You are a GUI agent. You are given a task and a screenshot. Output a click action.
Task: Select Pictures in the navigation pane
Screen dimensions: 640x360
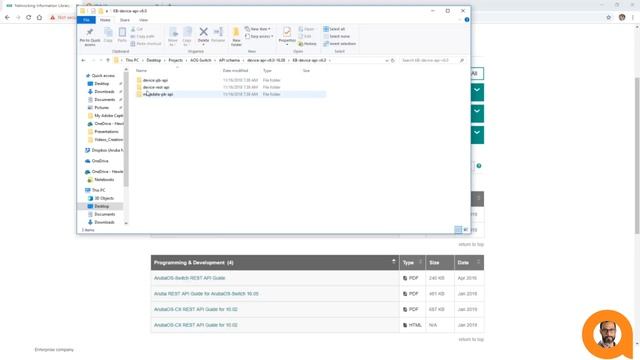click(102, 108)
